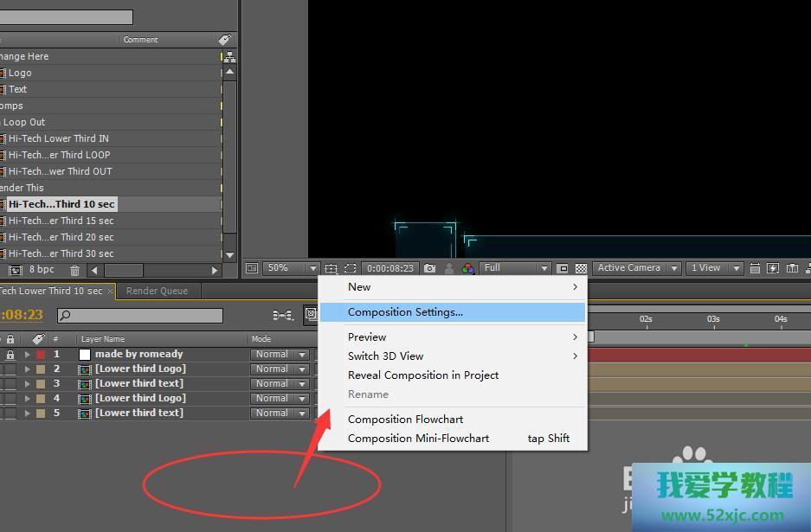Toggle the fast previews icon

[773, 269]
